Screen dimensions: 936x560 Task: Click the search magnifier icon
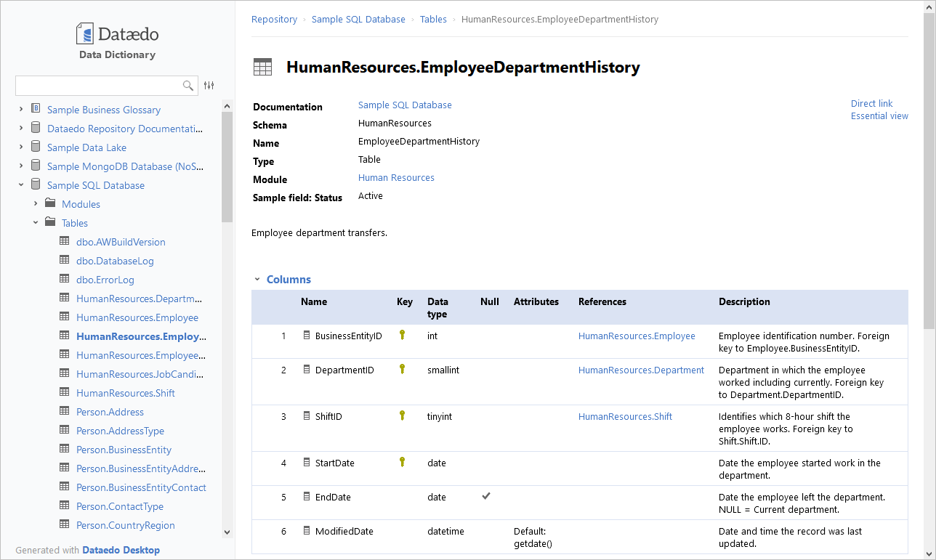tap(188, 86)
